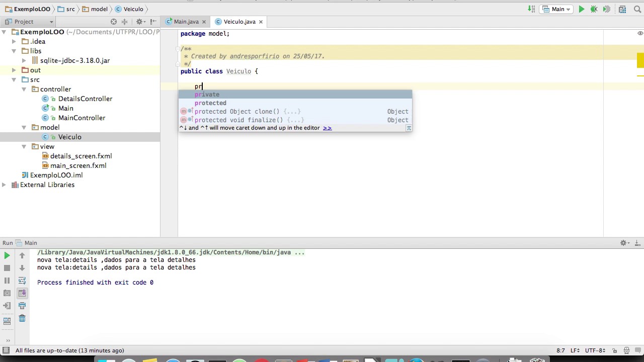Expand the .idea folder

[14, 41]
